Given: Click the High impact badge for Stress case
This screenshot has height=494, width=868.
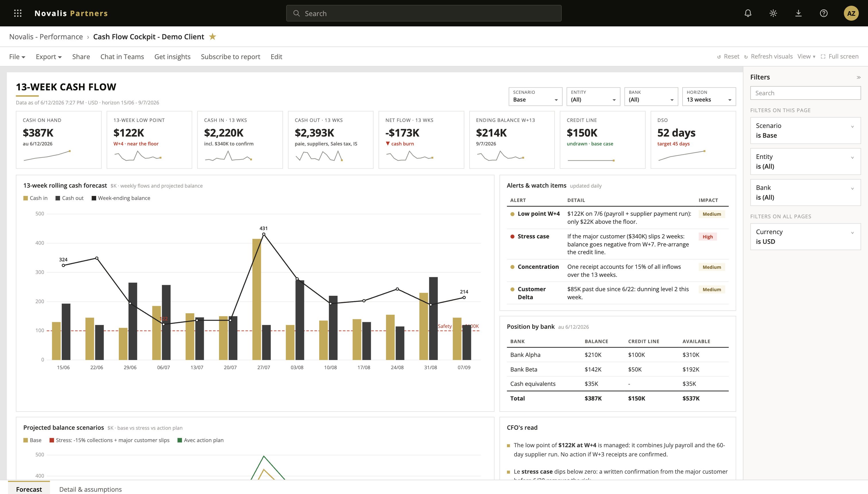Looking at the screenshot, I should [708, 237].
